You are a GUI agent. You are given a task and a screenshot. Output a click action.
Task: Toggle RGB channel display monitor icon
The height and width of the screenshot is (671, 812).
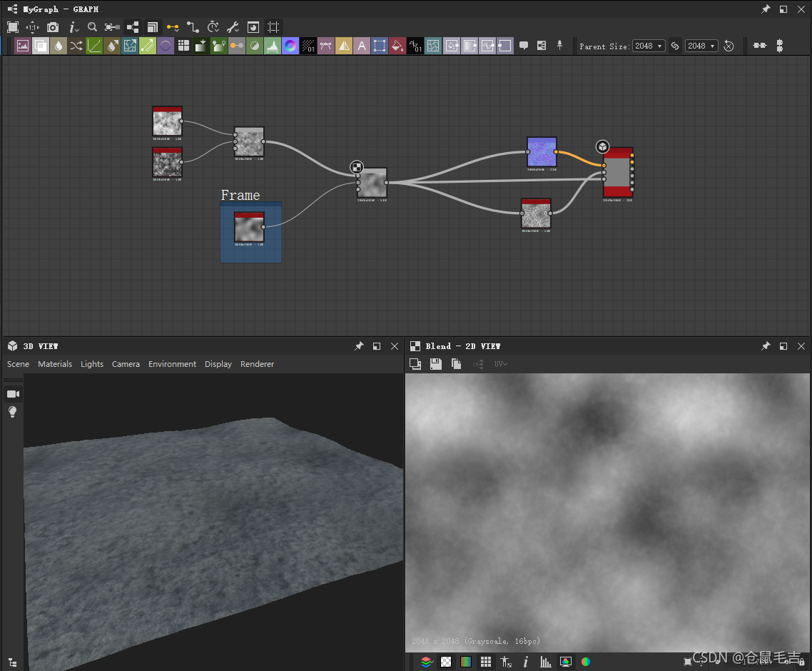pyautogui.click(x=566, y=662)
